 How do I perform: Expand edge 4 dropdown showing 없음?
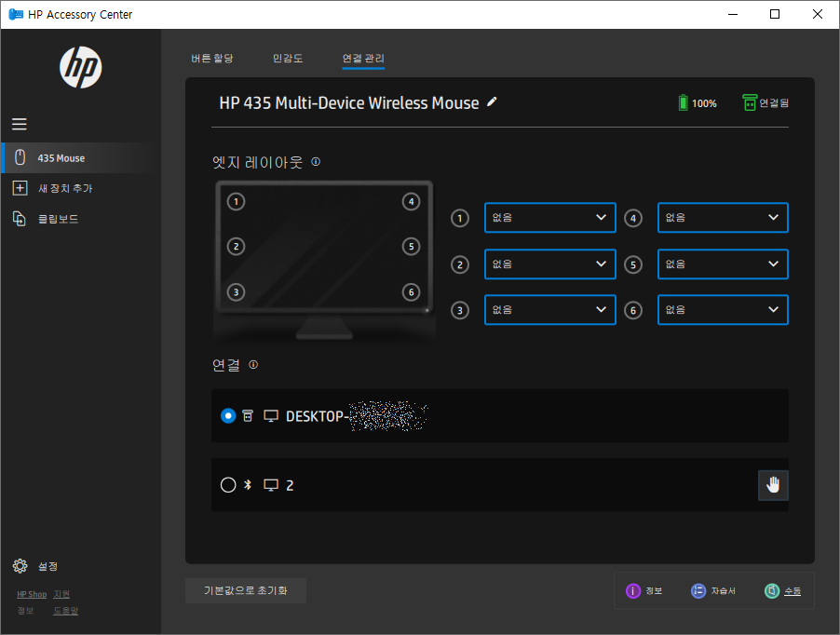coord(723,217)
